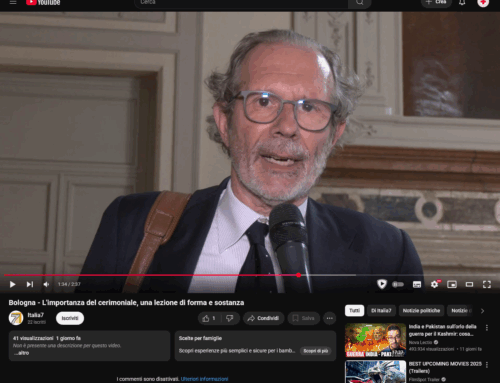
Task: Open options for India e Pakistan video
Action: coord(487,328)
